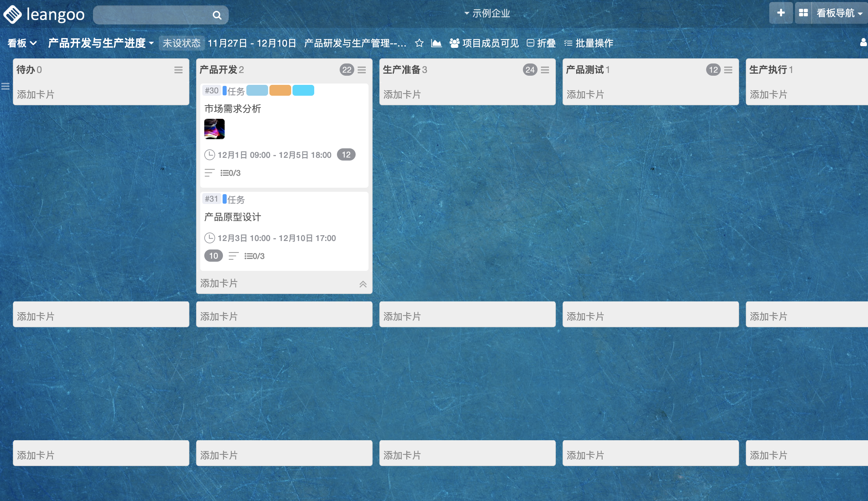Screen dimensions: 868x501
Task: Open the board grid view icon
Action: click(x=803, y=13)
